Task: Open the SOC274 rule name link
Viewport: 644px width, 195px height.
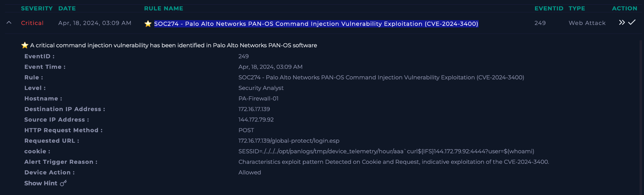Action: click(316, 23)
